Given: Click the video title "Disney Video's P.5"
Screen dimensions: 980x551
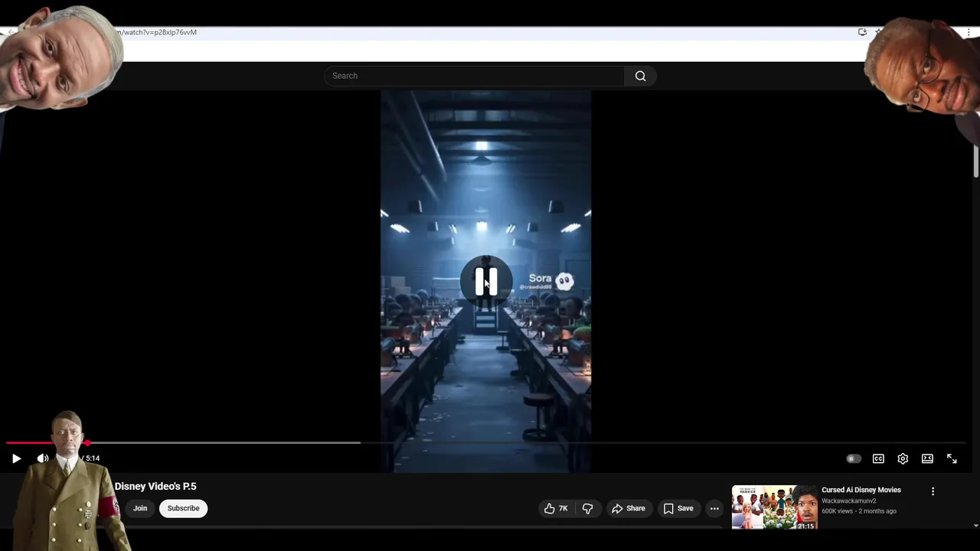Looking at the screenshot, I should pyautogui.click(x=155, y=486).
